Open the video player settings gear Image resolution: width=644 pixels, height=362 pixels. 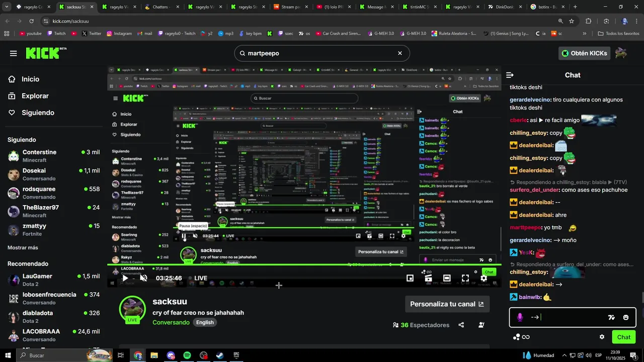pyautogui.click(x=484, y=278)
